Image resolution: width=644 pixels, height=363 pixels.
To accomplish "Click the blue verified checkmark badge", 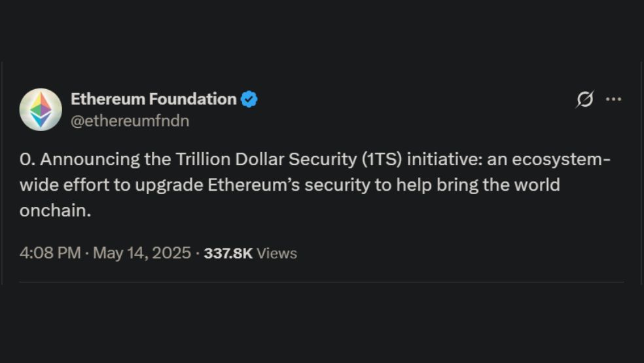I will (x=249, y=99).
